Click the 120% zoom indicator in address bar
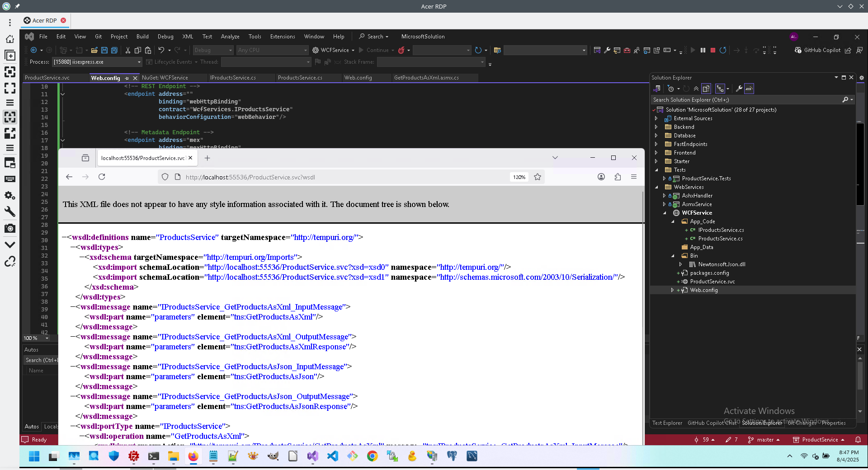Screen dimensions: 868x470 point(519,177)
